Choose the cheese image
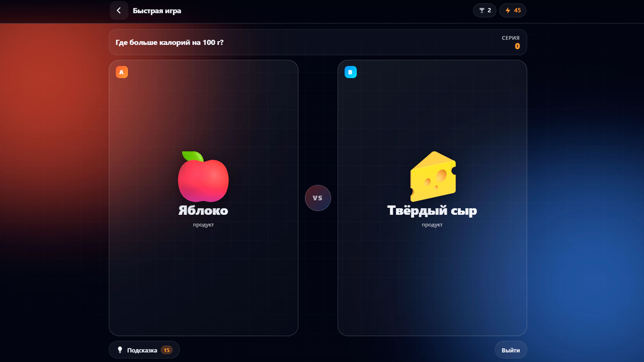This screenshot has width=644, height=362. tap(433, 177)
